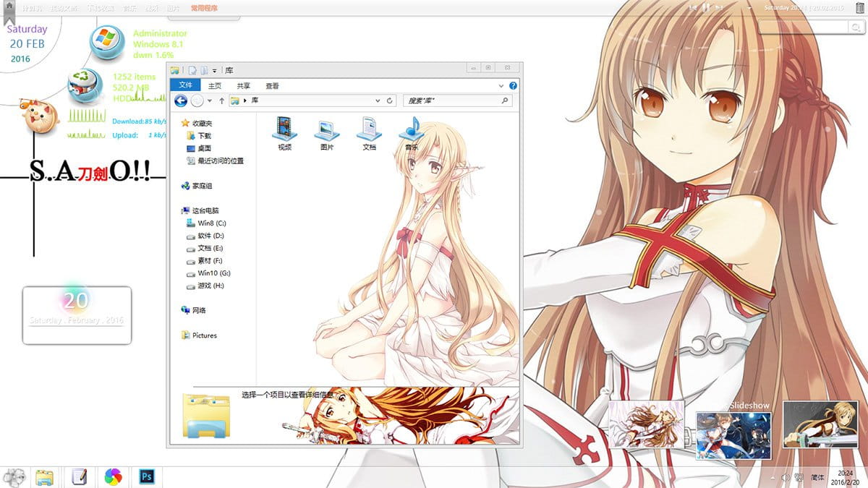Open the 文件 ribbon tab

(x=186, y=85)
